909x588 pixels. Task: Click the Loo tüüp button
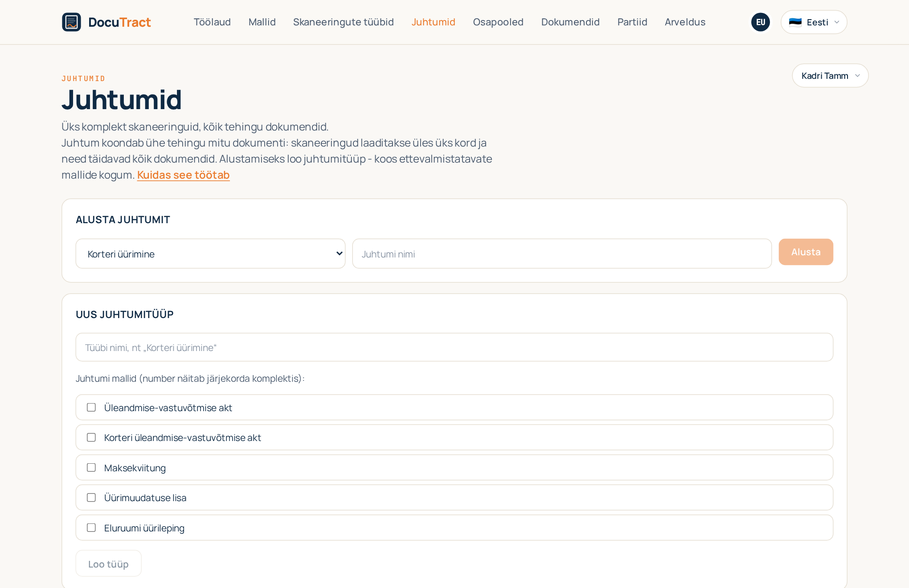(108, 564)
